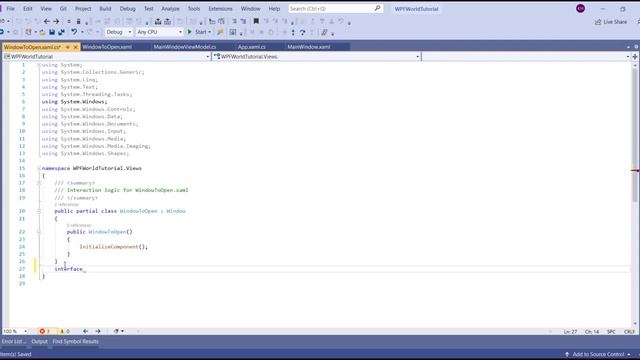
Task: Click the CRLF line ending indicator
Action: (629, 332)
